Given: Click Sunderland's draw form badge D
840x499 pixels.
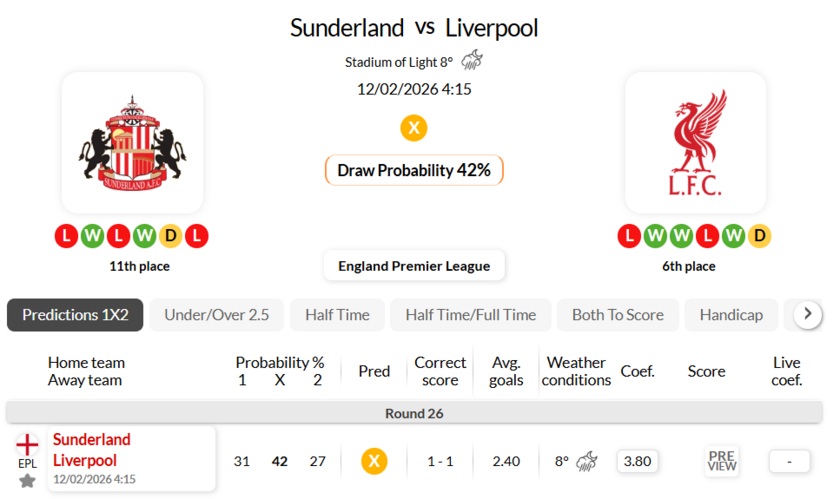Looking at the screenshot, I should pos(171,237).
